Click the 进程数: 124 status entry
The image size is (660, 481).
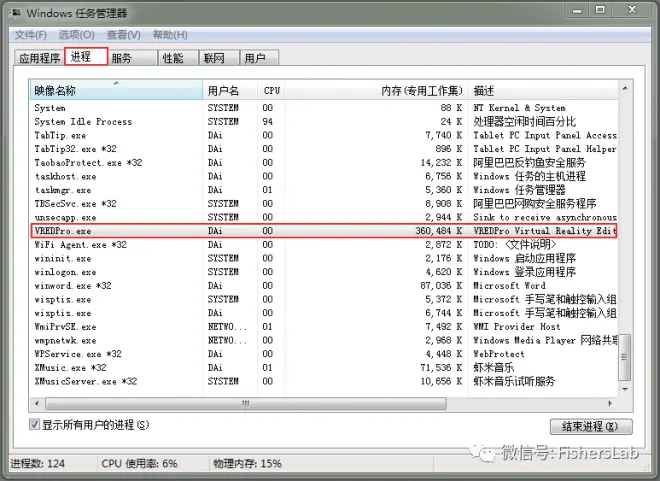[x=38, y=464]
